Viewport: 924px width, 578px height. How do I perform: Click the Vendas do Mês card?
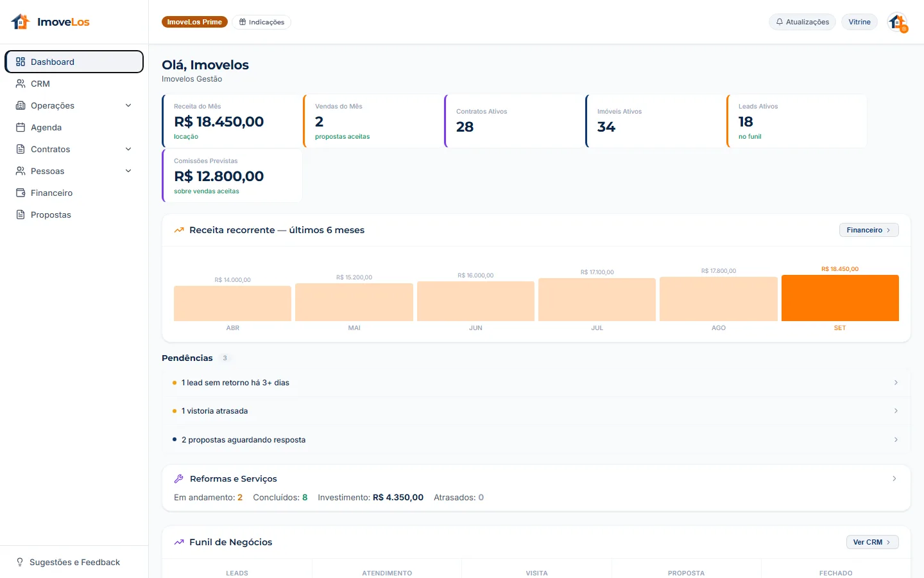(373, 121)
